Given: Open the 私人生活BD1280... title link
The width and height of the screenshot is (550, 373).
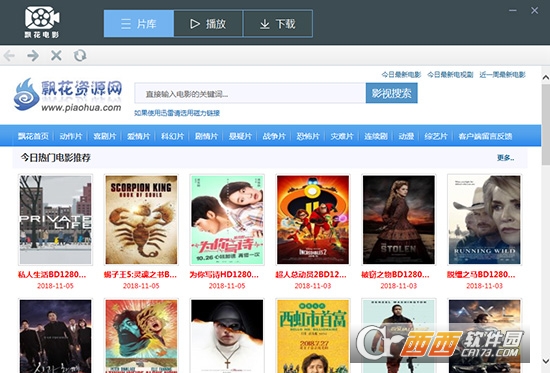Looking at the screenshot, I should (x=52, y=274).
